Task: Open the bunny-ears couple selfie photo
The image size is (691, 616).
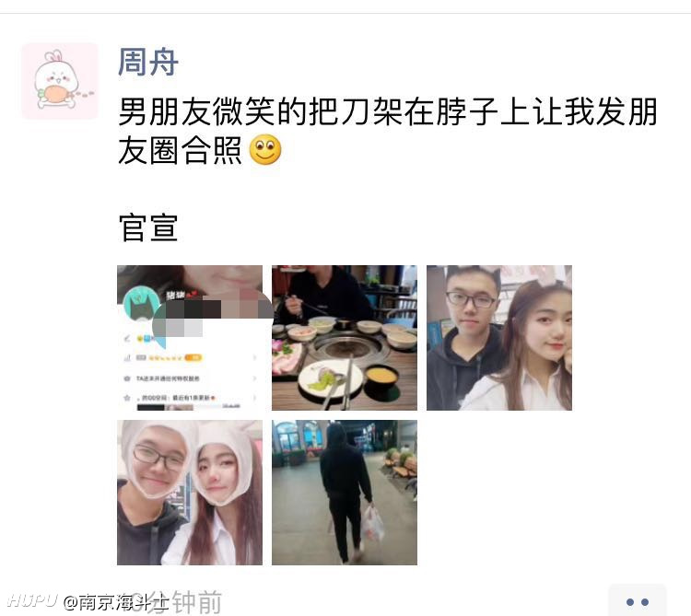Action: coord(498,338)
